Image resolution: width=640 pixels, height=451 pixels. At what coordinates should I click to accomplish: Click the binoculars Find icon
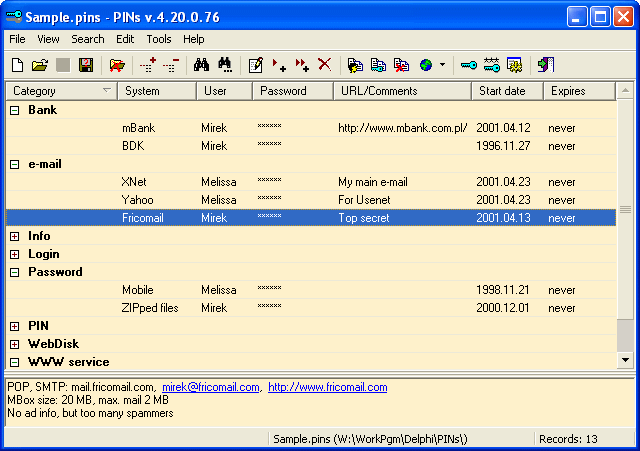tap(201, 65)
